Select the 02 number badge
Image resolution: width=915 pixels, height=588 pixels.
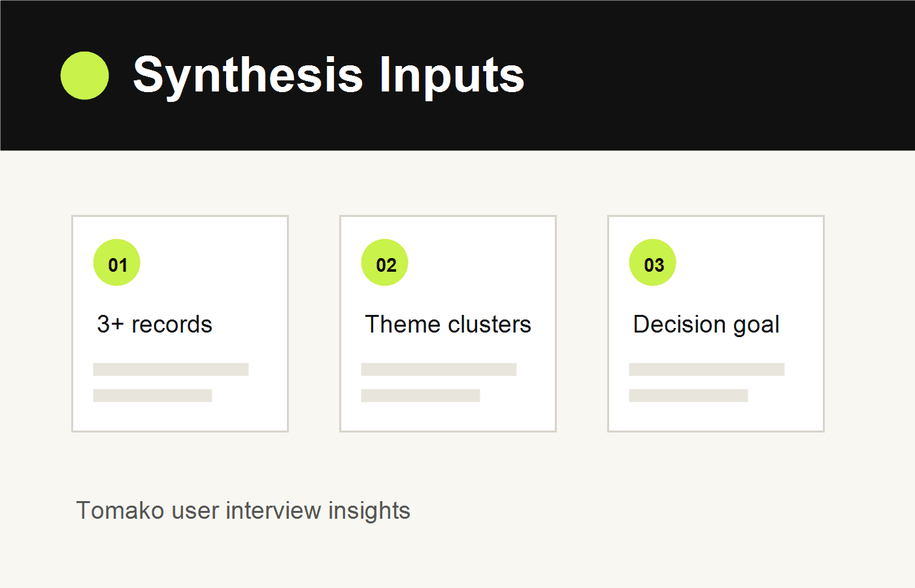point(385,263)
